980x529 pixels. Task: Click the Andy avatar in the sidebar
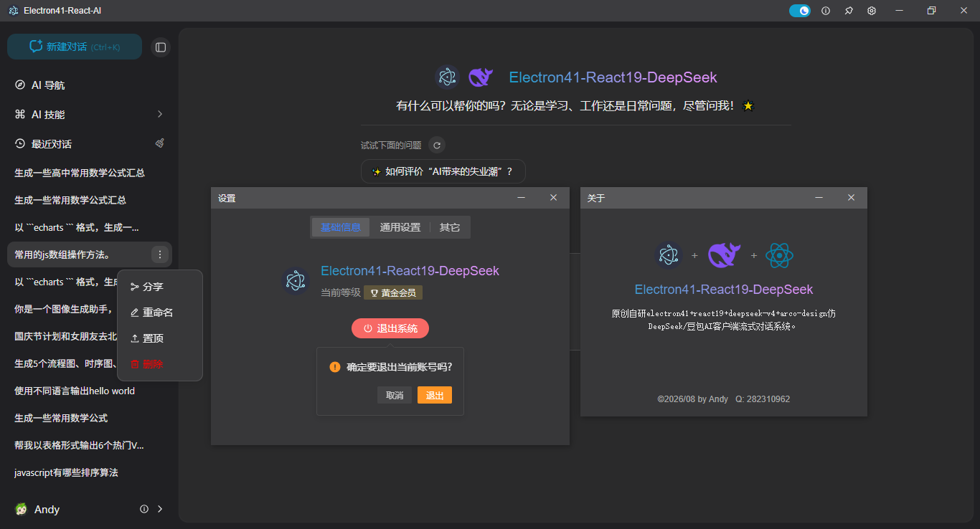[22, 509]
